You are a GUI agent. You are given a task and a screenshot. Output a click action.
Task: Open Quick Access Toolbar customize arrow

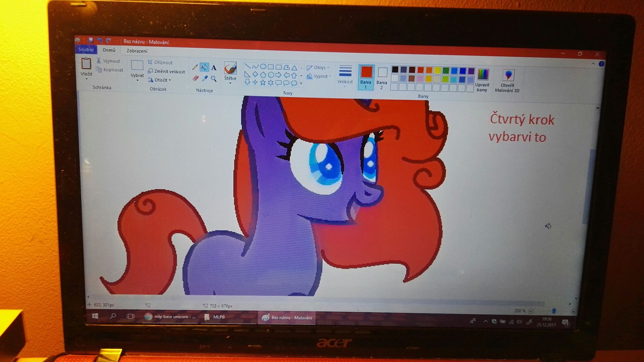[x=116, y=41]
